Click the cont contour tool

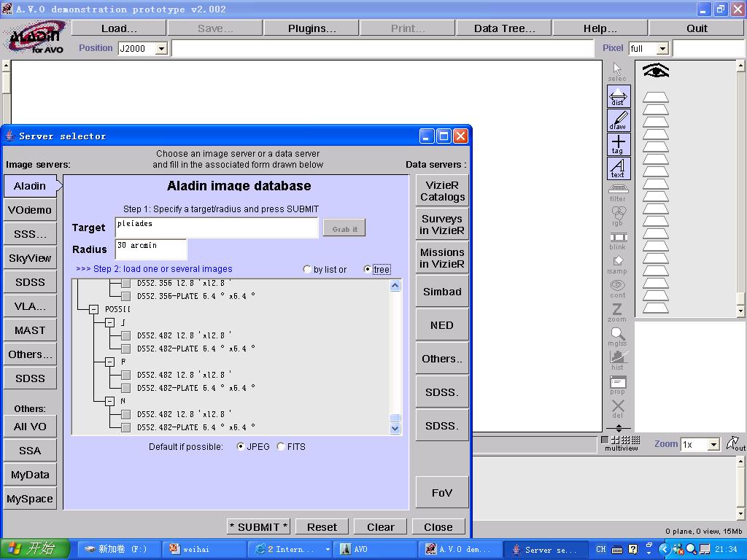tap(618, 289)
